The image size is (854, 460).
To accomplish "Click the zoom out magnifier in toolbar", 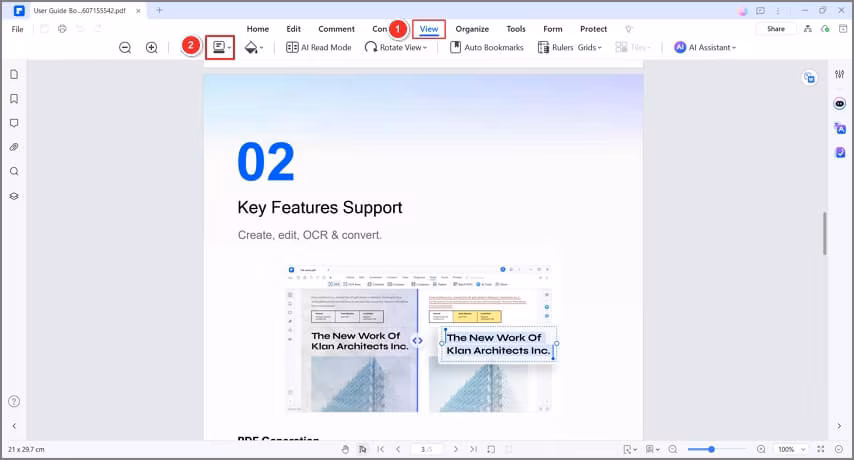I will point(125,47).
